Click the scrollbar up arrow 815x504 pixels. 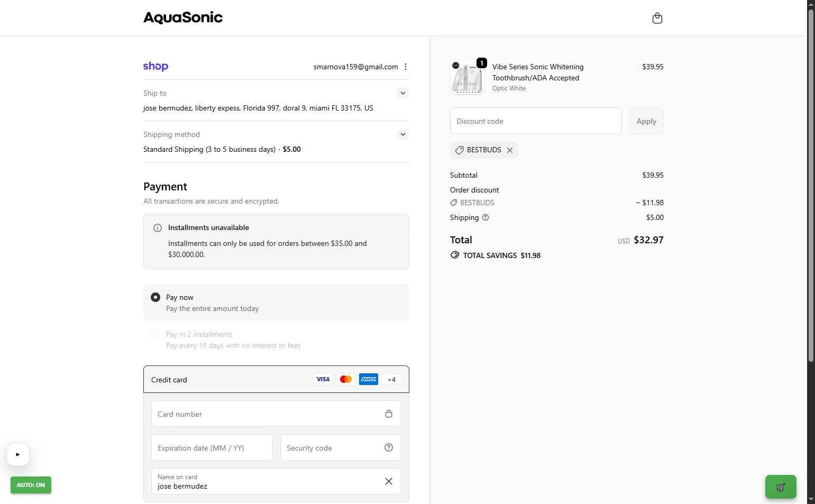coord(811,4)
